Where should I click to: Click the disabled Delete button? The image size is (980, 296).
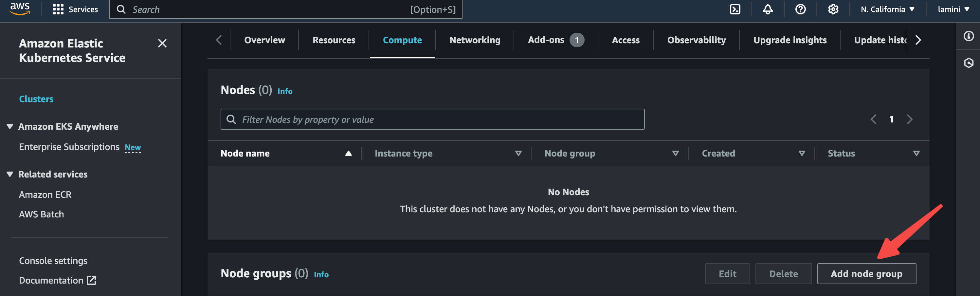click(783, 273)
